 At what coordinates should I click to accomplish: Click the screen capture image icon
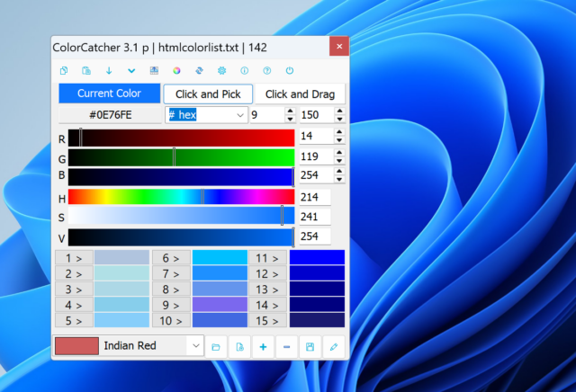[x=154, y=70]
